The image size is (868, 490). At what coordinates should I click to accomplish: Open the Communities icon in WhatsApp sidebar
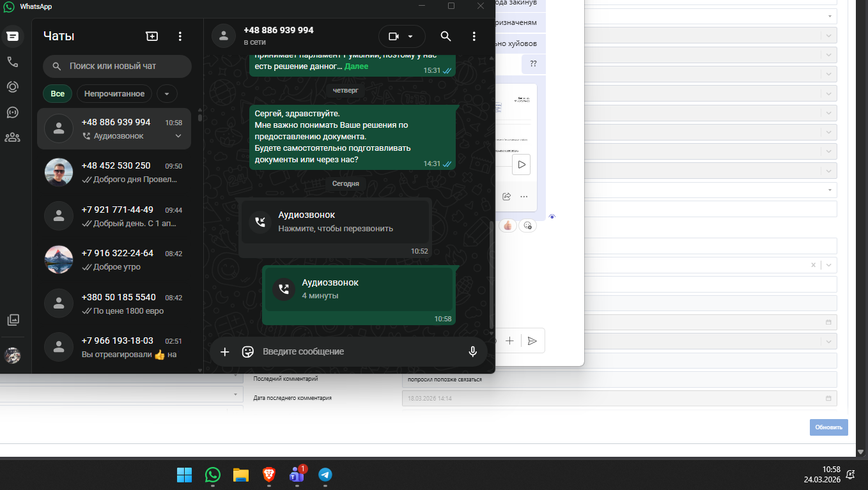[x=12, y=137]
